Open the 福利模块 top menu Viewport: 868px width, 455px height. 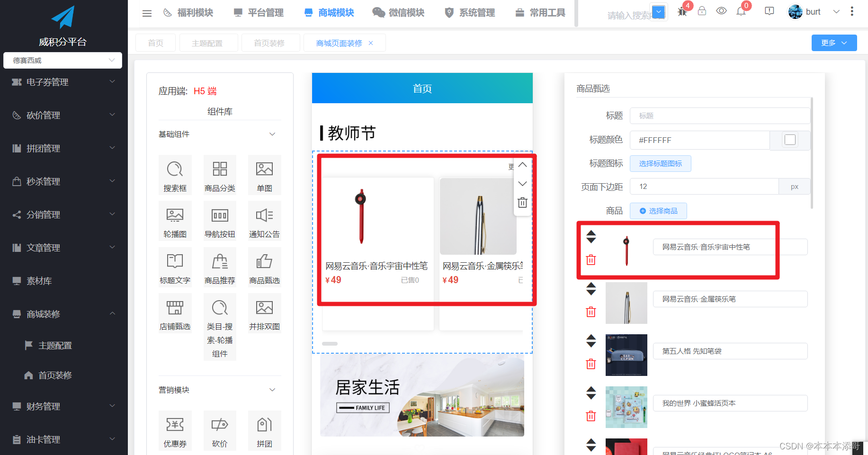(x=188, y=13)
